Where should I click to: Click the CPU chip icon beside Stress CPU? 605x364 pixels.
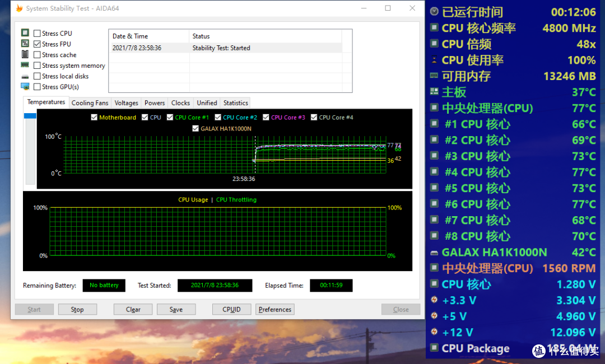(x=25, y=33)
